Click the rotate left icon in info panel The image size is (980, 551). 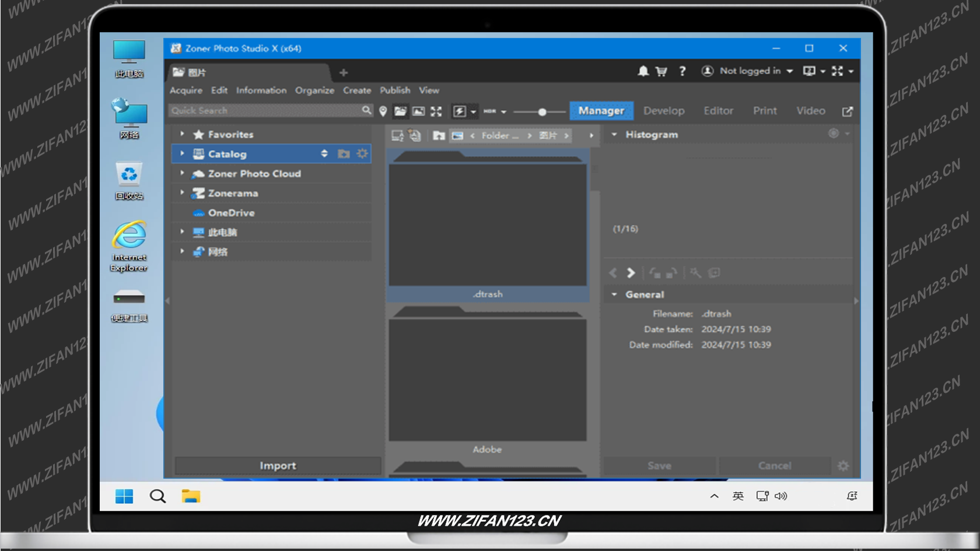654,273
